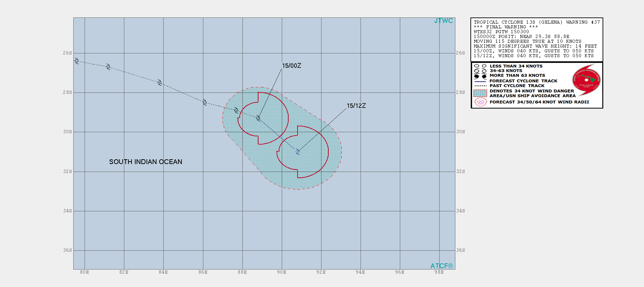Click the past track symbol near 81E
Viewport: 644px width, 287px height.
pos(108,67)
